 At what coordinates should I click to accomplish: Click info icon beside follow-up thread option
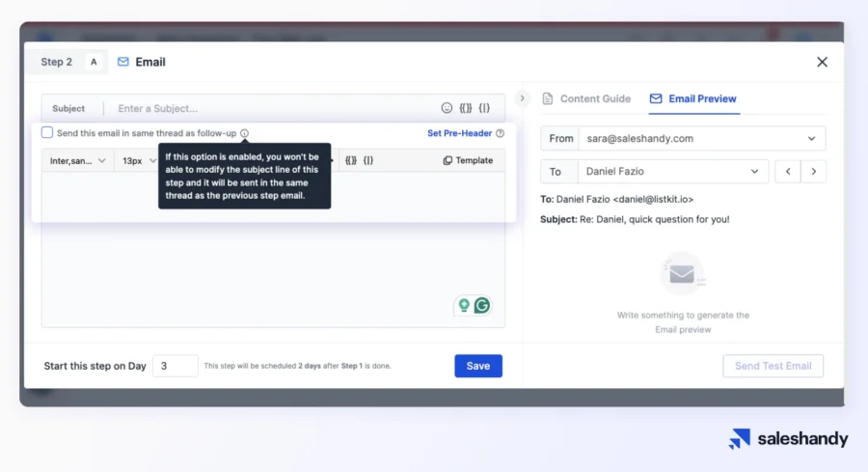244,133
